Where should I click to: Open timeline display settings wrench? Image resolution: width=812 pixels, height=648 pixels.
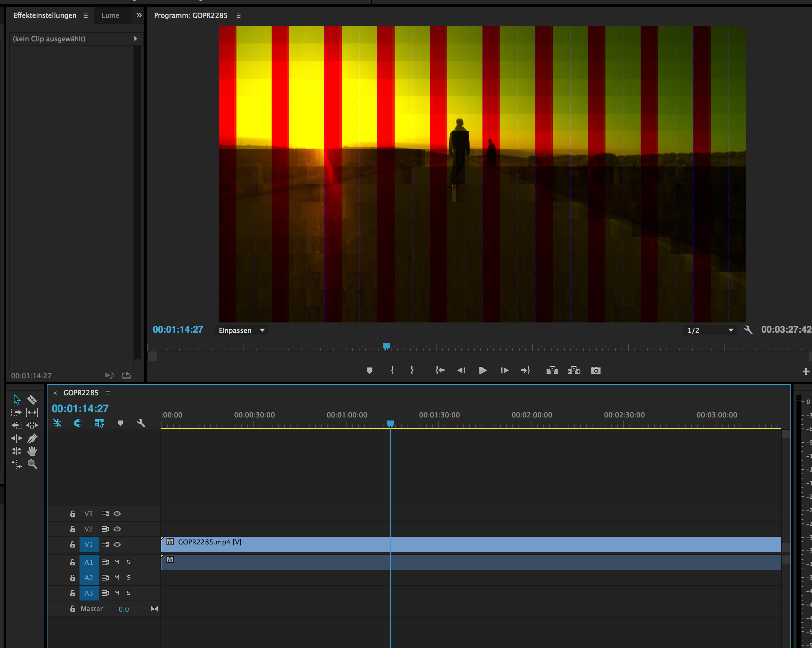point(141,423)
